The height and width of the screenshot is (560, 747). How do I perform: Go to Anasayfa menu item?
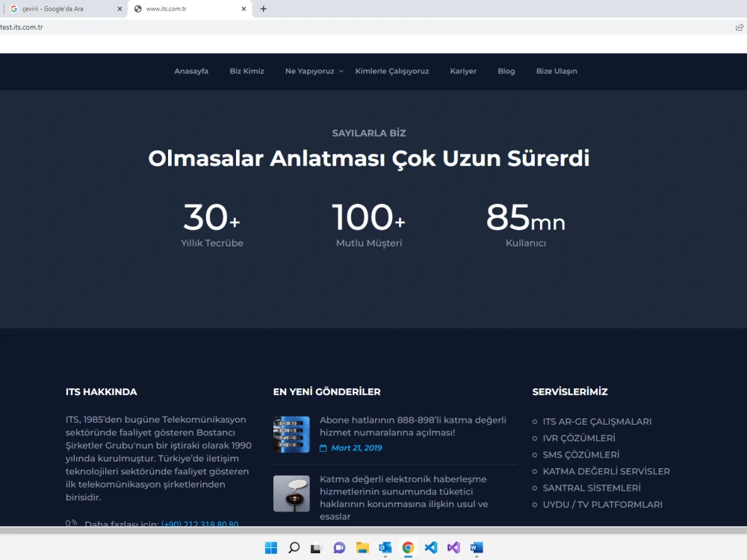(x=191, y=71)
